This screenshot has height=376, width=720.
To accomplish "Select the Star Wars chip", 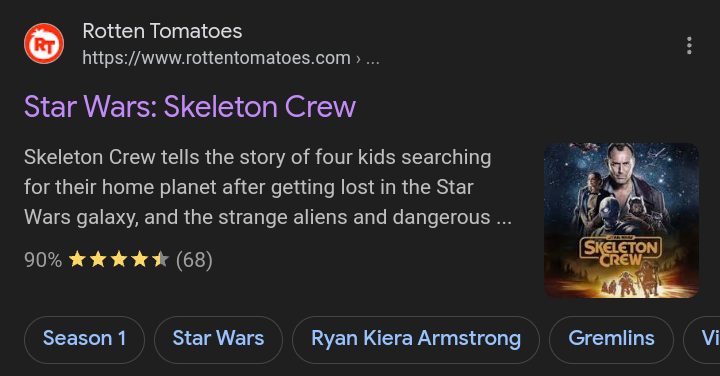I will pos(218,339).
